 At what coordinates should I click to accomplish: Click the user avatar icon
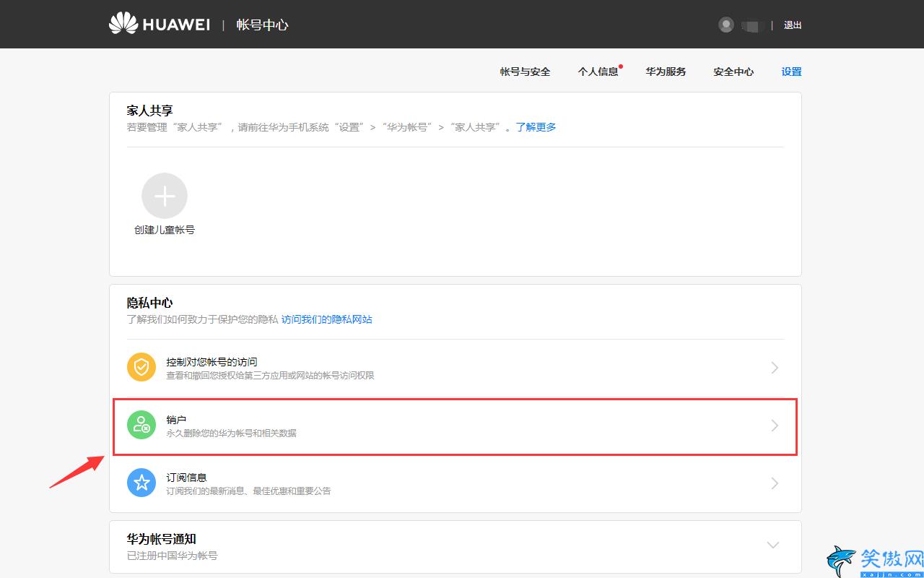(x=726, y=25)
